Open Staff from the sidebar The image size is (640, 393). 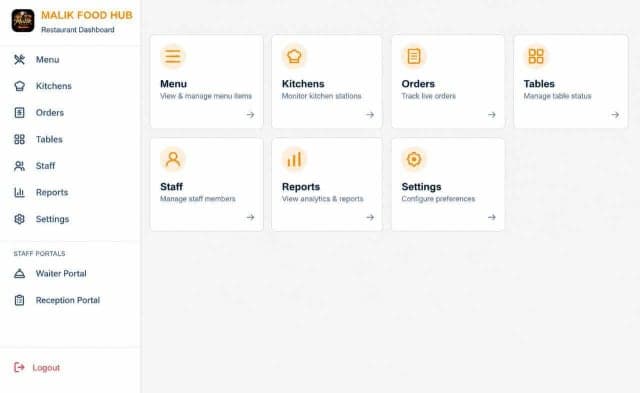click(x=45, y=166)
